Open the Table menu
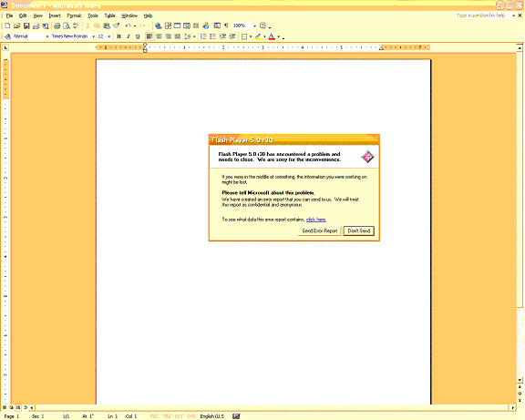This screenshot has width=525, height=420. [x=109, y=15]
